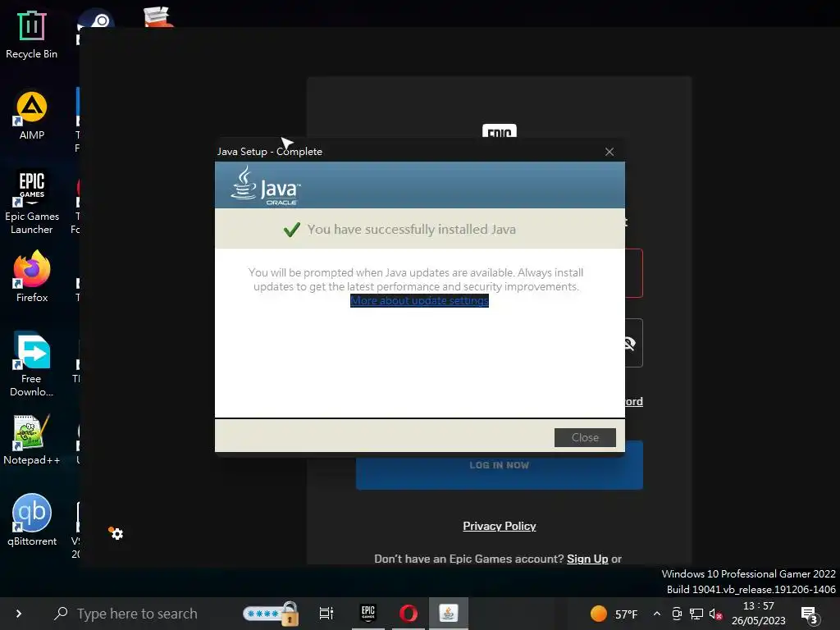Click LOG IN NOW in Epic window
Screen dimensions: 840x630
pyautogui.click(x=500, y=465)
